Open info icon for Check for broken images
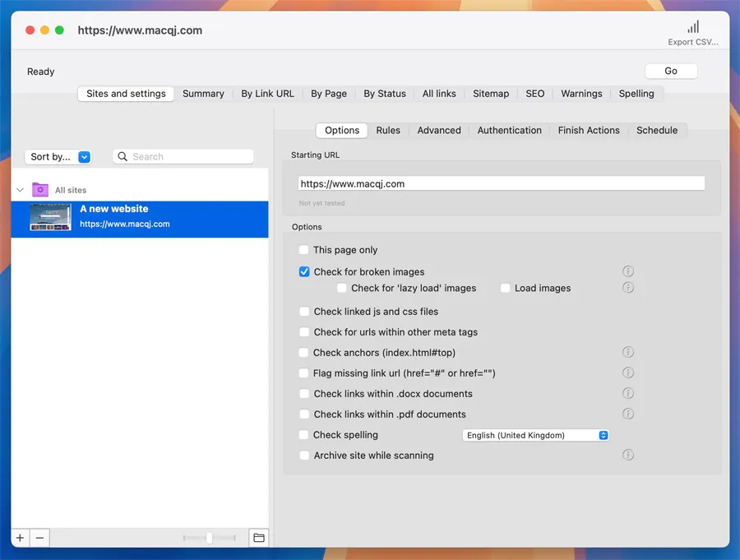 coord(628,271)
